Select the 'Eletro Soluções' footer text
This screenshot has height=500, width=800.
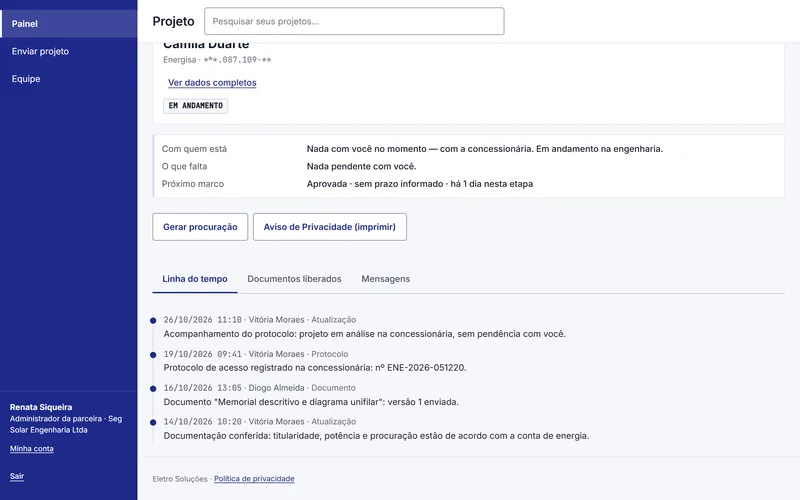[180, 479]
